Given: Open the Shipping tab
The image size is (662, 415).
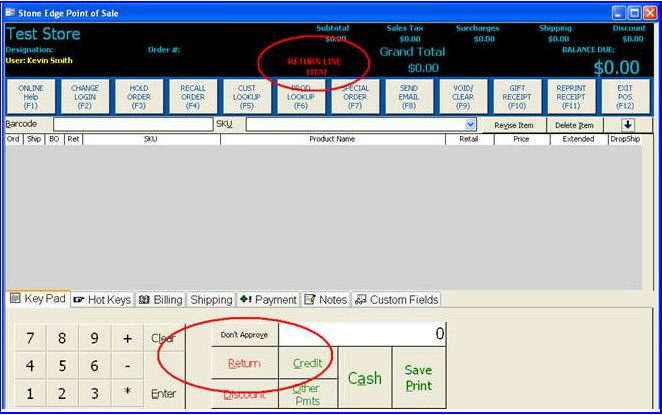Looking at the screenshot, I should coord(211,300).
